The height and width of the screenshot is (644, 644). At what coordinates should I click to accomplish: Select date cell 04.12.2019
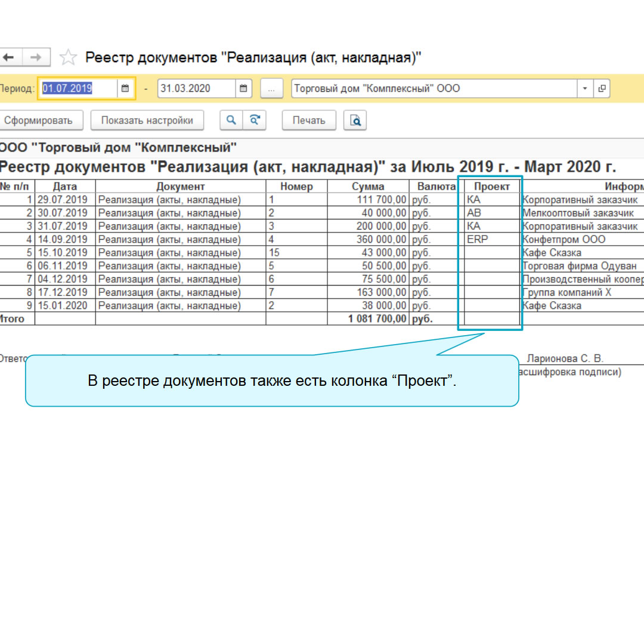pos(65,279)
